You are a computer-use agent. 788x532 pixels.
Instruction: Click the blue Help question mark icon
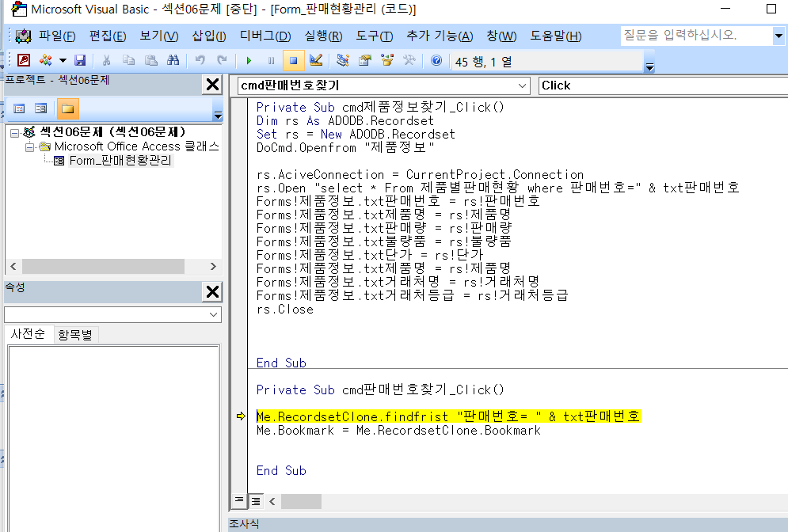[x=436, y=60]
